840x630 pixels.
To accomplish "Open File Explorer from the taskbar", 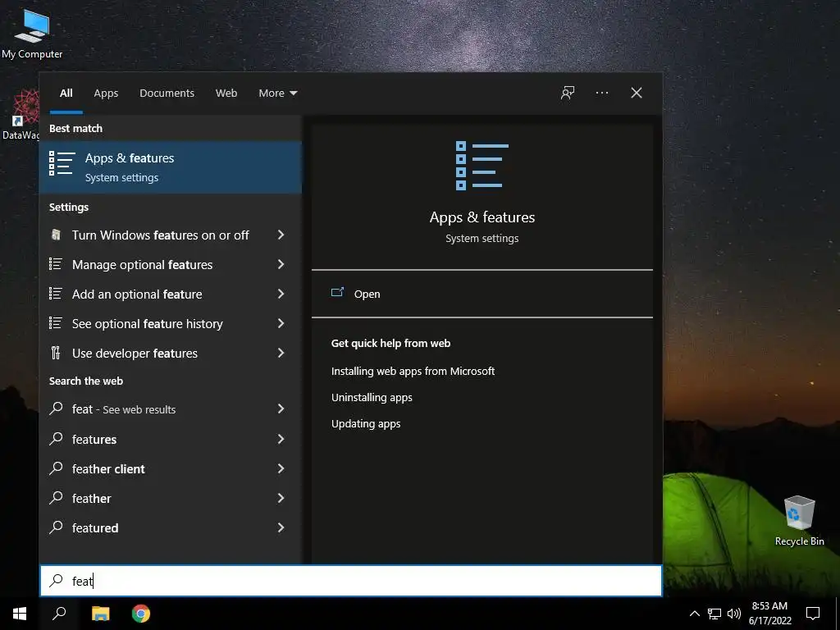I will point(100,614).
